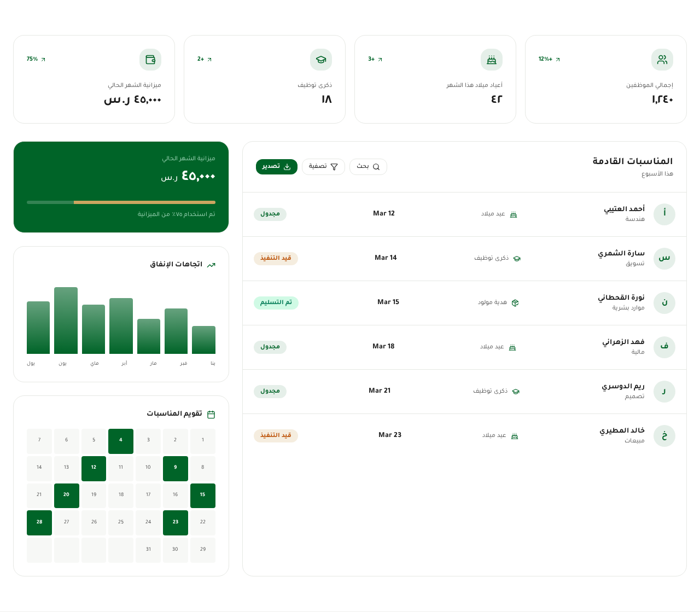This screenshot has height=612, width=700.
Task: Click the name نورة القحطاني
Action: (x=621, y=298)
